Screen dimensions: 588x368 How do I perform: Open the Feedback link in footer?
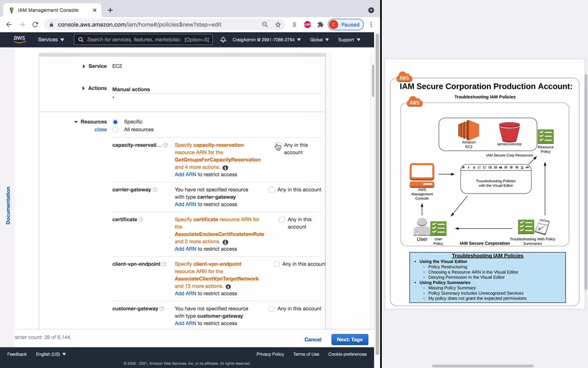point(17,354)
